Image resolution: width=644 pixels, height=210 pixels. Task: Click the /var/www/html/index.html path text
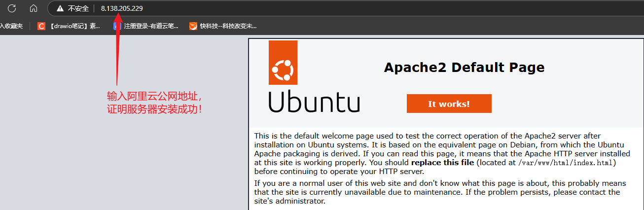tap(565, 162)
